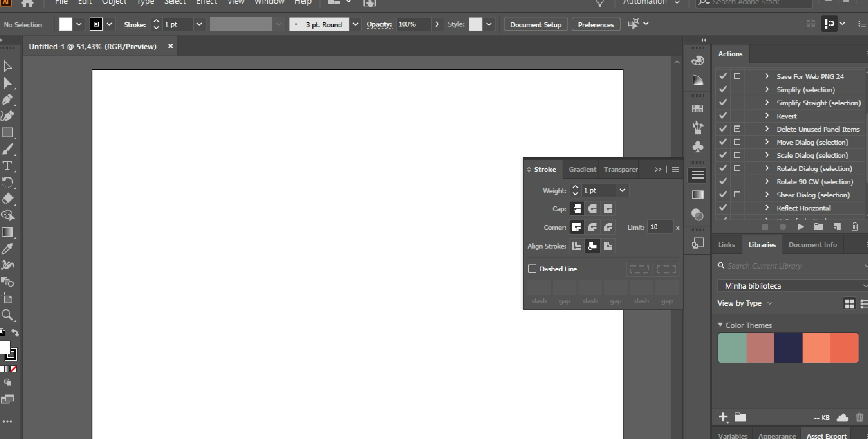Click the Document Setup button
The height and width of the screenshot is (439, 868).
point(535,25)
